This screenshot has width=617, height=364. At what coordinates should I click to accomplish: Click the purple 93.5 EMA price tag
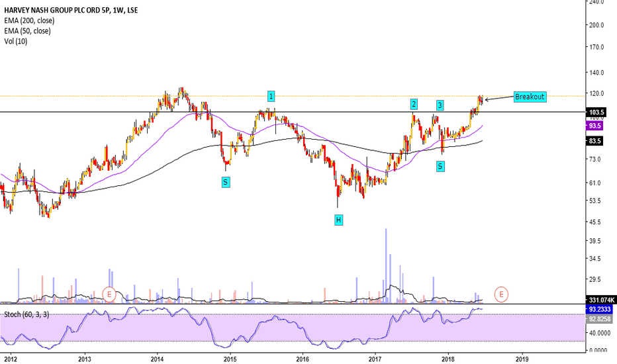point(594,126)
